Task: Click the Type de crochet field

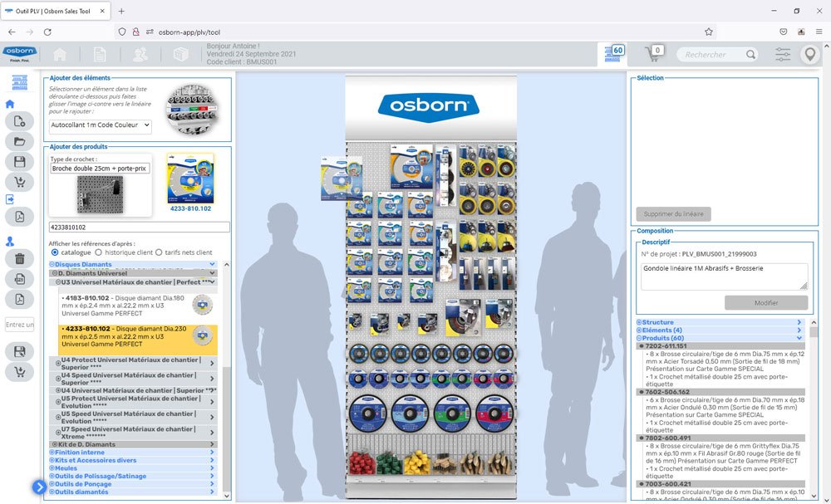Action: (101, 169)
